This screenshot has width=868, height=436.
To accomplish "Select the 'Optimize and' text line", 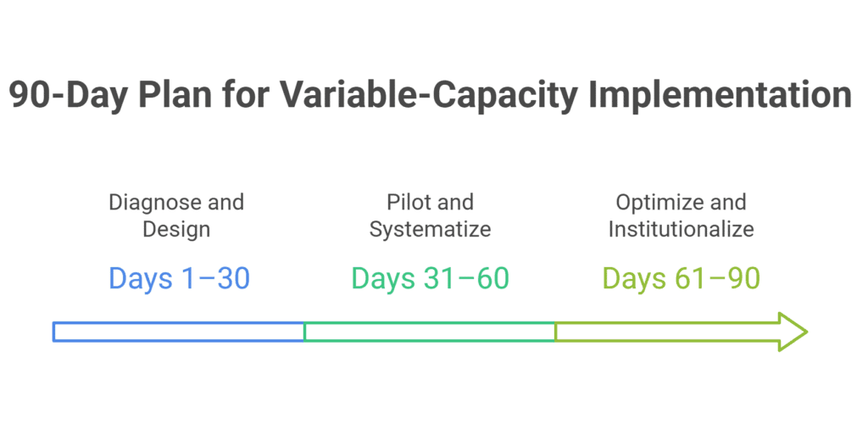I will (681, 202).
